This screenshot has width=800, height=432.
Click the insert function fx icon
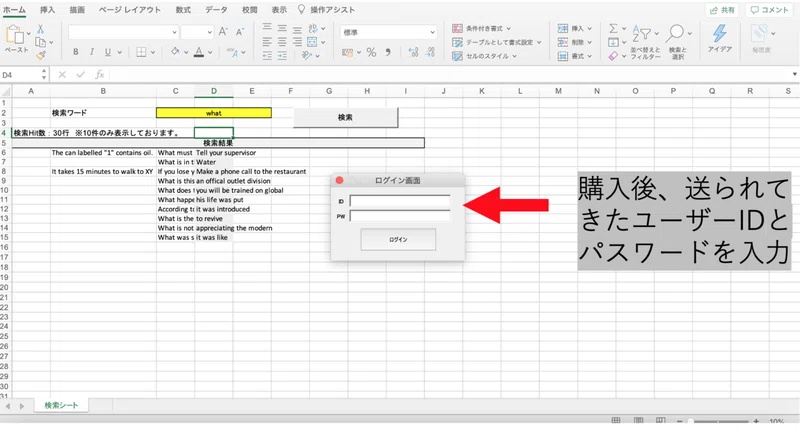99,75
